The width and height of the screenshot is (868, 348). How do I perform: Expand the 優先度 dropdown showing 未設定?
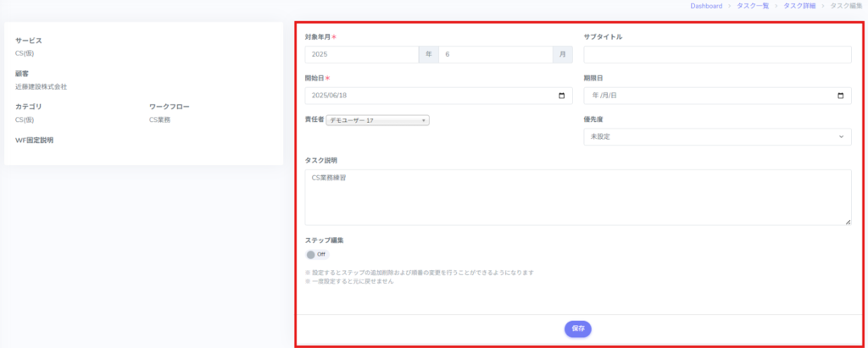pos(717,136)
